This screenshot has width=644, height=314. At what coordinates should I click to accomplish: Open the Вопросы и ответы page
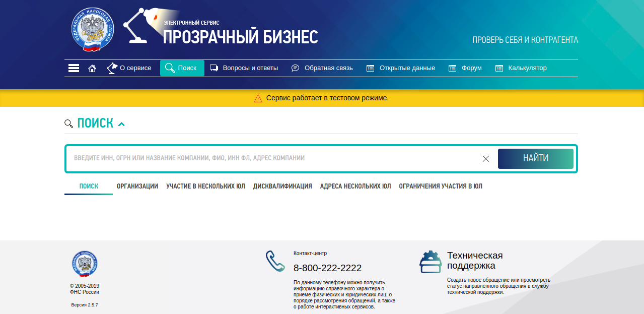coord(250,67)
